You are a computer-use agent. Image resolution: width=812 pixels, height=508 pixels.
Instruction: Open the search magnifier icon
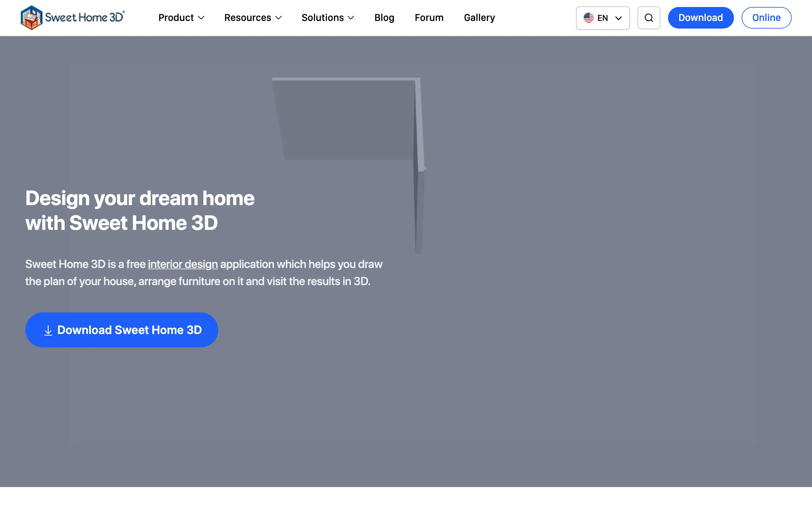pyautogui.click(x=649, y=18)
